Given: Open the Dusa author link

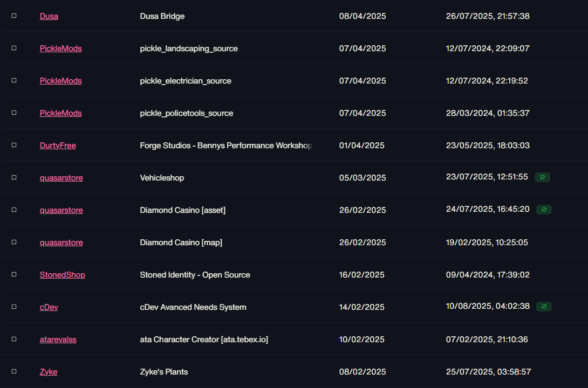Looking at the screenshot, I should (49, 16).
